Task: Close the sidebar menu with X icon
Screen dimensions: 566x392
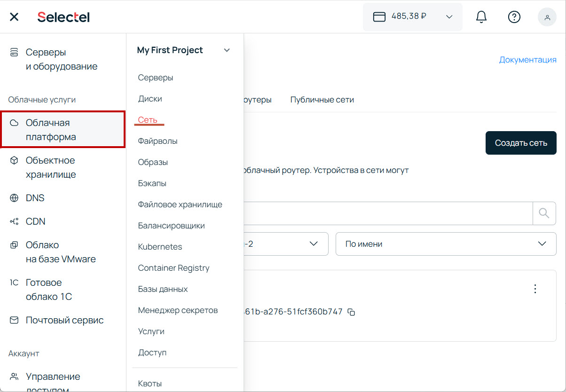Action: tap(14, 17)
